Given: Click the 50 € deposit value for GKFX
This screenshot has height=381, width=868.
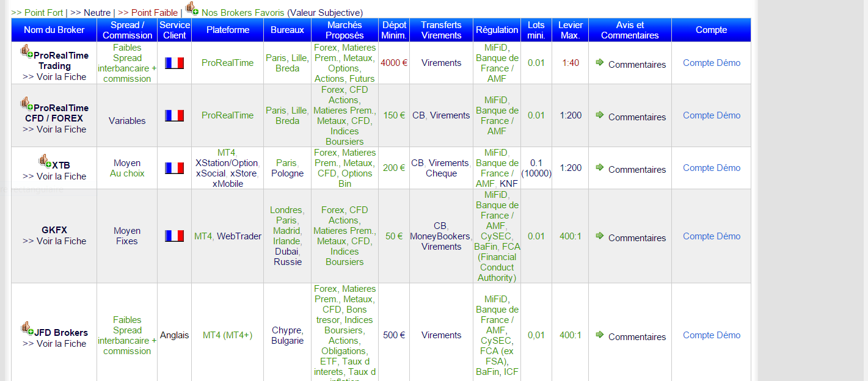Looking at the screenshot, I should click(x=394, y=236).
